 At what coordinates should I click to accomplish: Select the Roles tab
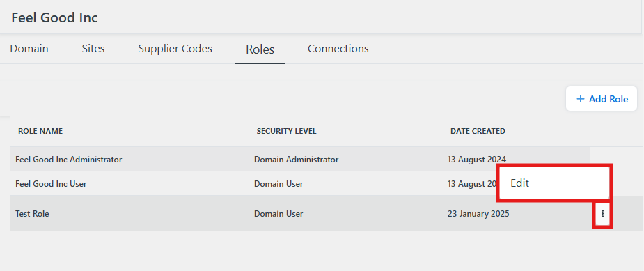260,49
